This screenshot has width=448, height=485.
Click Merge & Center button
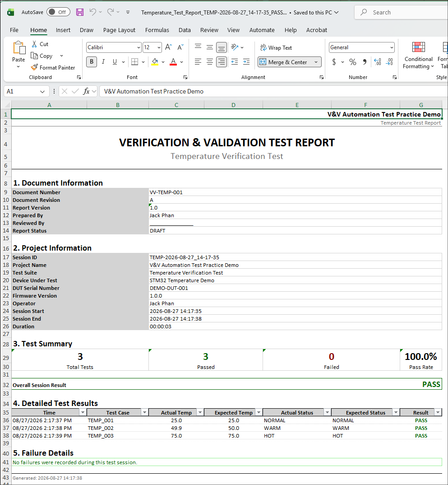284,62
